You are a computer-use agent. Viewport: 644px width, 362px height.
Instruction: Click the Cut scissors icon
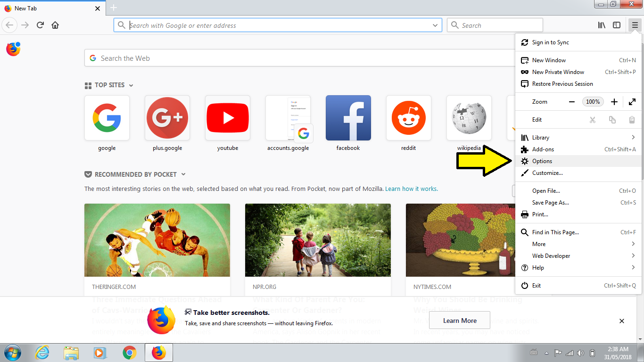593,120
